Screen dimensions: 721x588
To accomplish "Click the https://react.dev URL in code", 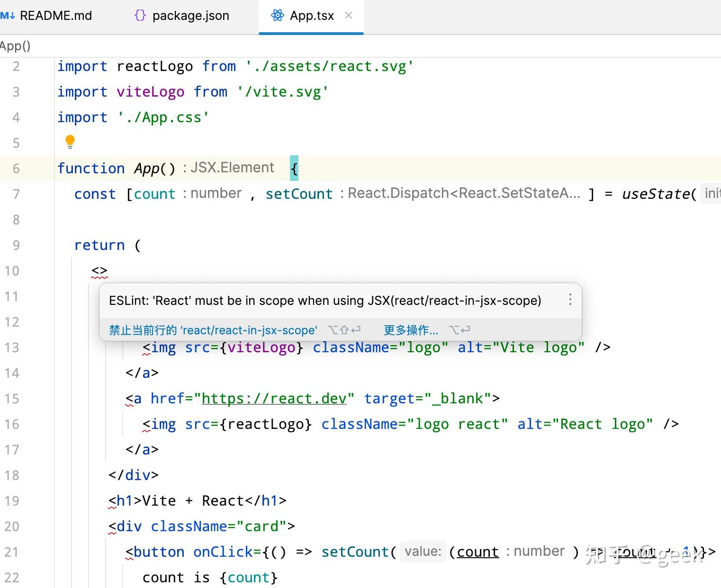I will (274, 399).
